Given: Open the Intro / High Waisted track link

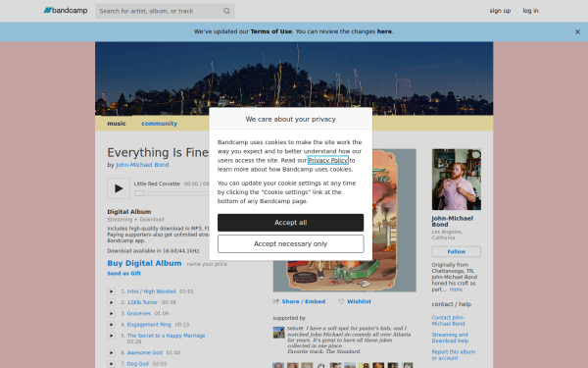Looking at the screenshot, I should pos(151,291).
